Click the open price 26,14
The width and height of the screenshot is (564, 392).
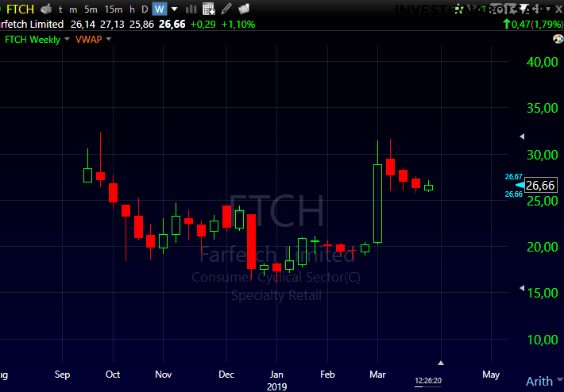[x=83, y=25]
